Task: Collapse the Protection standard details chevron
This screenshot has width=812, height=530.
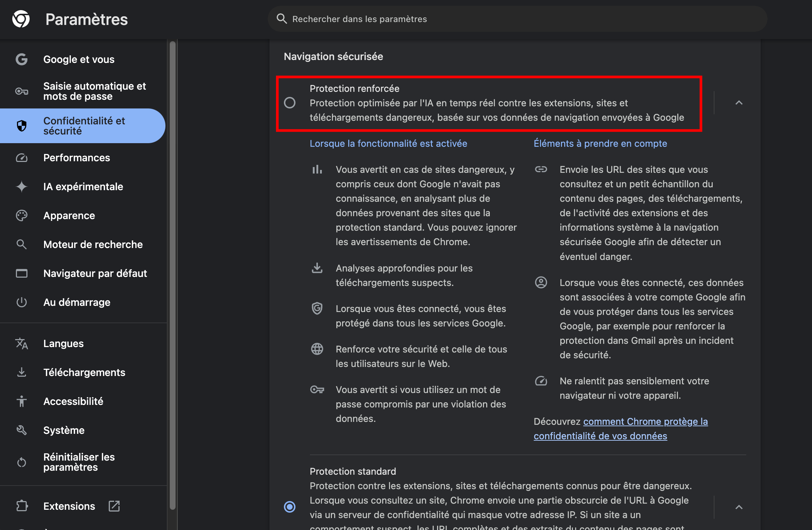Action: coord(739,507)
